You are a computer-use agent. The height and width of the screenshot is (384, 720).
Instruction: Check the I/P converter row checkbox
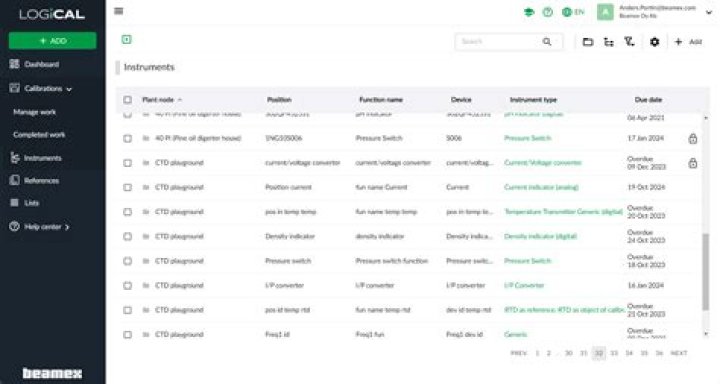pos(128,286)
